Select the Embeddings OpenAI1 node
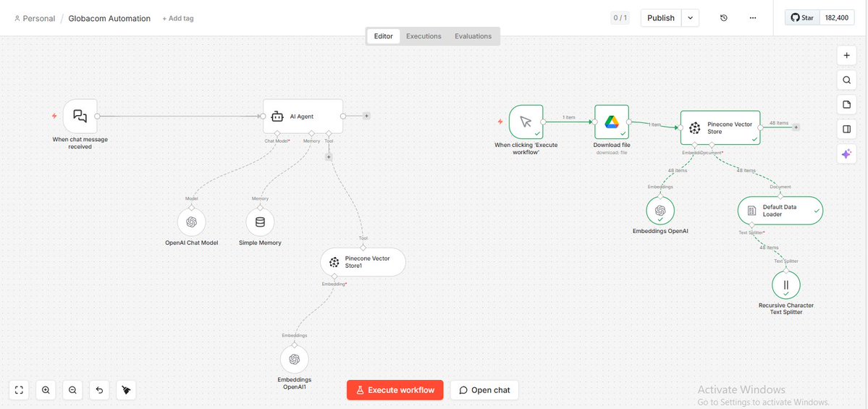The width and height of the screenshot is (868, 409). [294, 359]
